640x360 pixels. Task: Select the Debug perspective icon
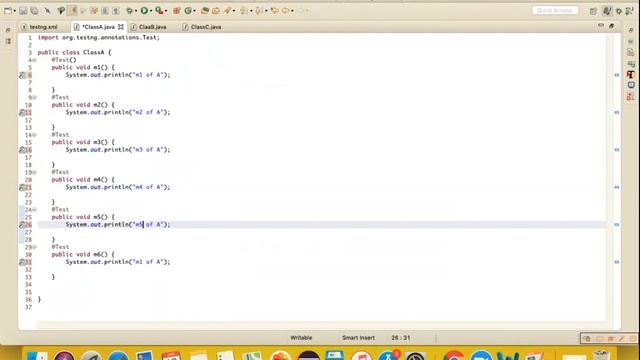pyautogui.click(x=619, y=11)
